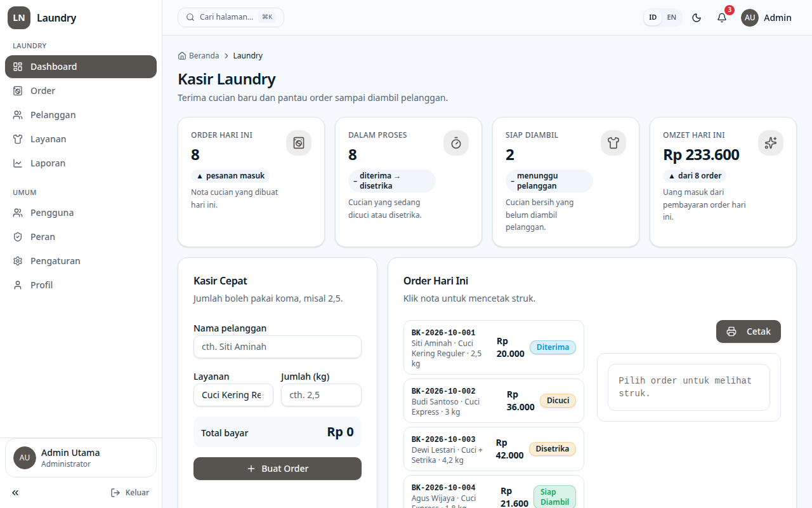Screen dimensions: 812x508
Task: Open Laporan in the sidebar
Action: tap(81, 163)
